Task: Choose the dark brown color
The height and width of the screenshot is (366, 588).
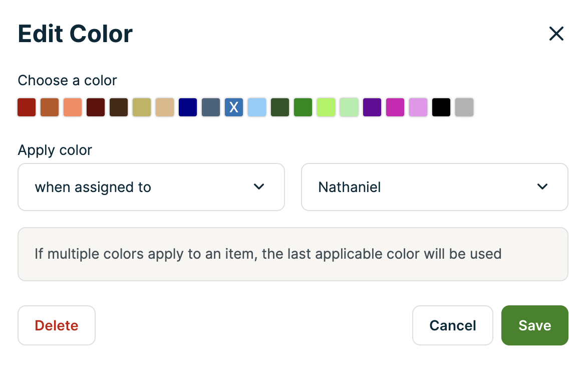Action: tap(119, 107)
